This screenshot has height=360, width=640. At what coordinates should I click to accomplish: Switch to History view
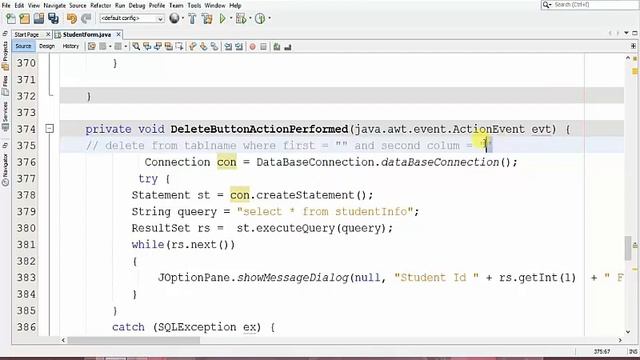coord(71,47)
